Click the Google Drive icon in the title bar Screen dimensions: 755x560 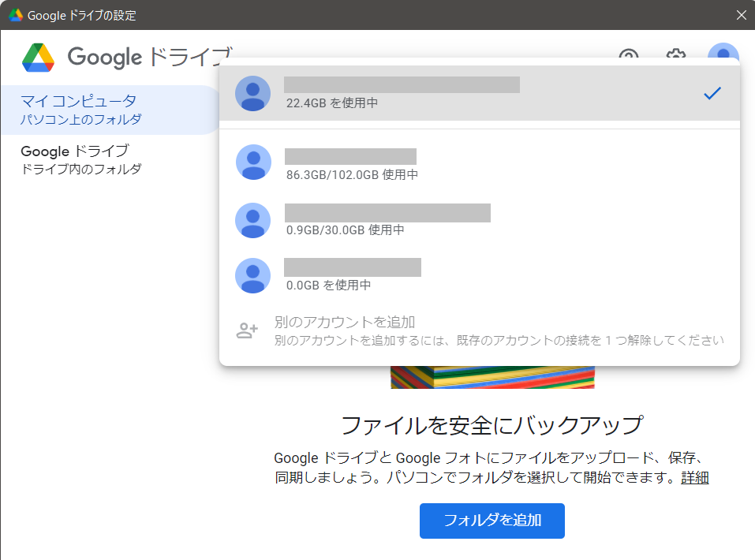tap(16, 15)
